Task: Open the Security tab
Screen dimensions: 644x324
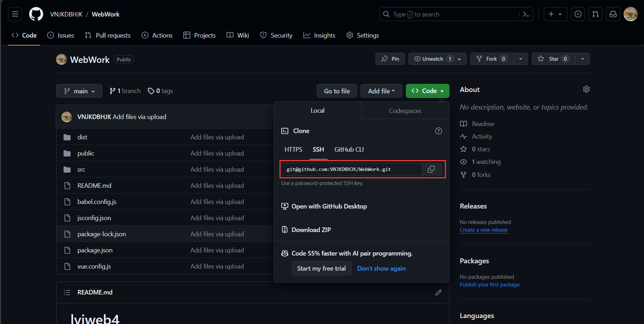Action: coord(276,35)
